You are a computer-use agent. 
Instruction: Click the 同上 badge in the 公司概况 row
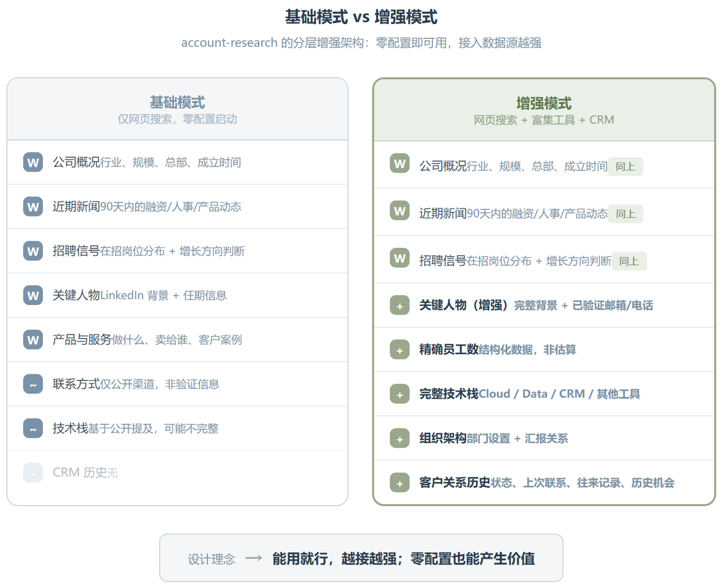625,167
